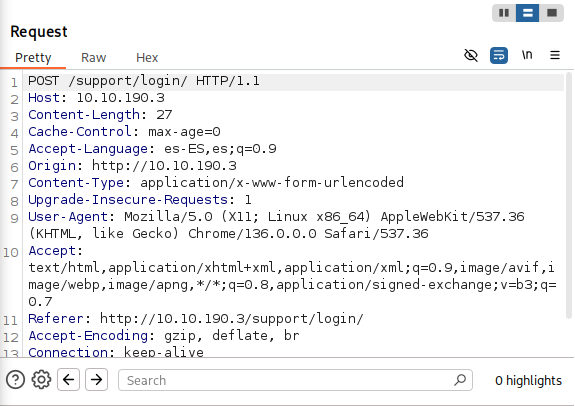The image size is (575, 406).
Task: Click the Connection header name
Action: click(x=68, y=352)
